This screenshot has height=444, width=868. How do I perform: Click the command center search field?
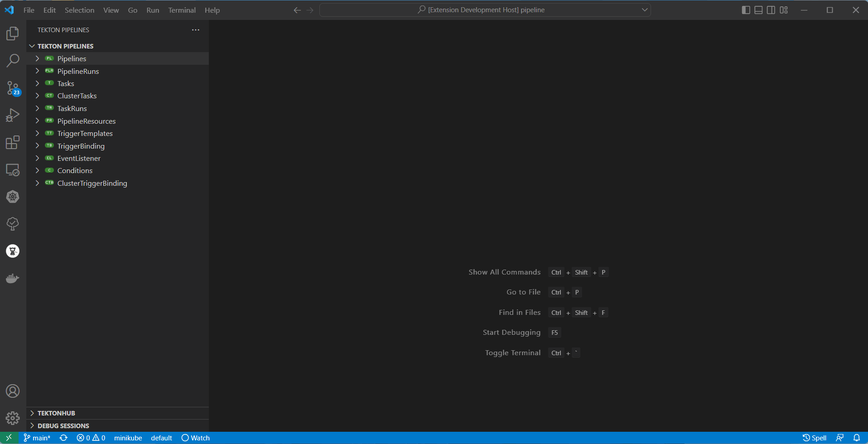[x=485, y=10]
